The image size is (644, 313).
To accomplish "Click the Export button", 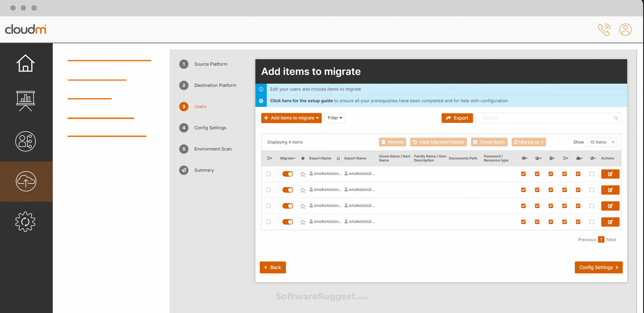I will point(457,118).
